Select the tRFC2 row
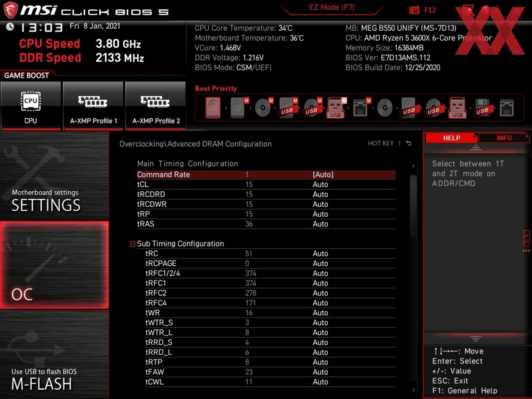Image resolution: width=532 pixels, height=399 pixels. (270, 293)
